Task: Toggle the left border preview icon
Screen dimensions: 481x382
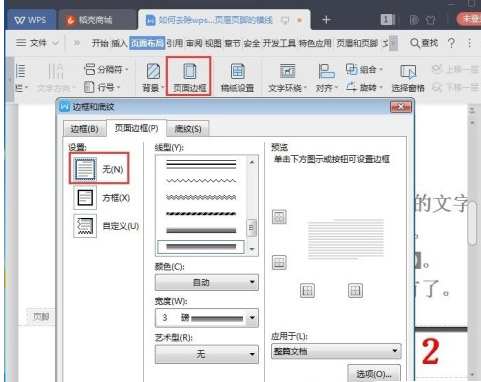Action: (307, 291)
